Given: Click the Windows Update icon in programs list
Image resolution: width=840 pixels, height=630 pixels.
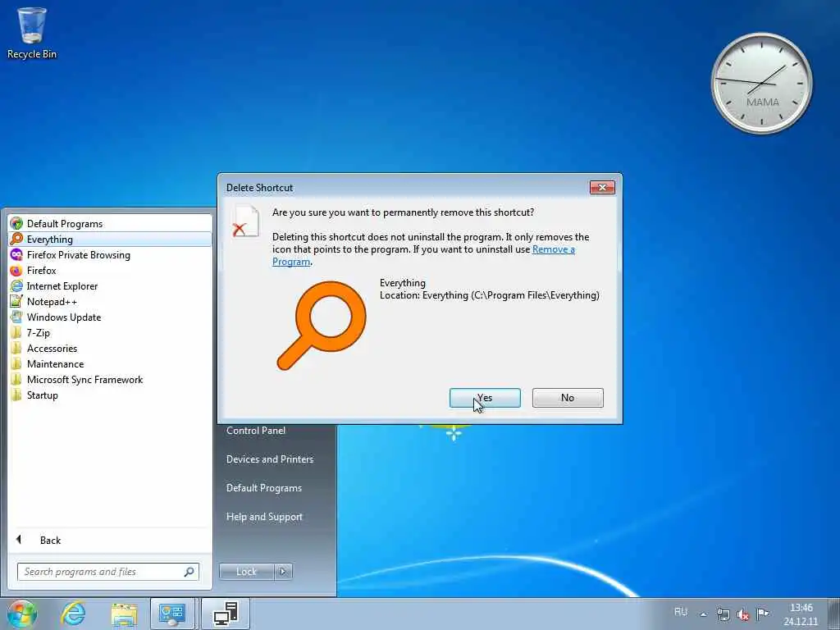Looking at the screenshot, I should [16, 317].
